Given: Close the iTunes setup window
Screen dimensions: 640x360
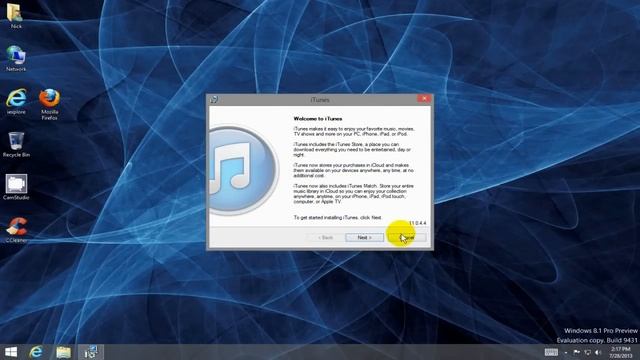Looking at the screenshot, I should point(424,99).
